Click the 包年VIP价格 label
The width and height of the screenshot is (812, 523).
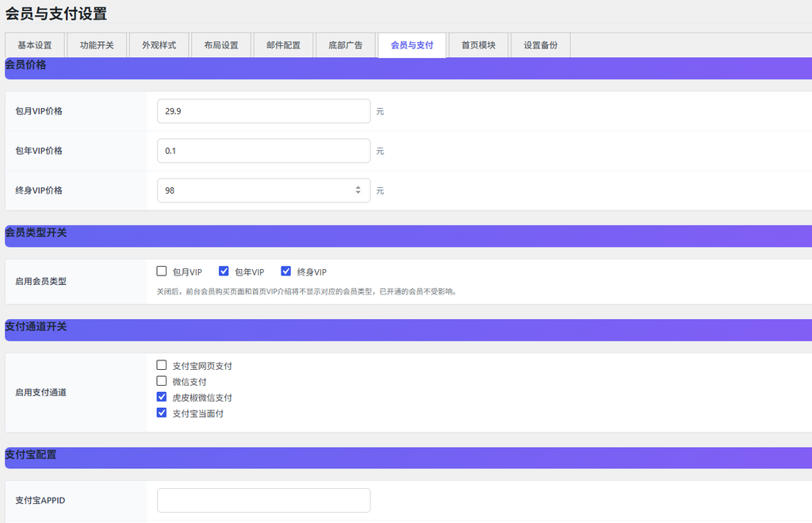click(x=39, y=151)
